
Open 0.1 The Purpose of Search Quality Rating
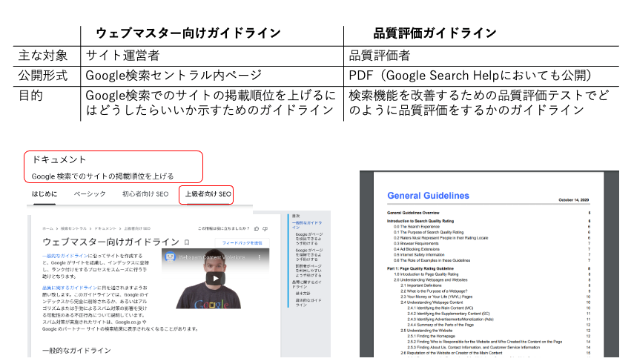pos(429,232)
